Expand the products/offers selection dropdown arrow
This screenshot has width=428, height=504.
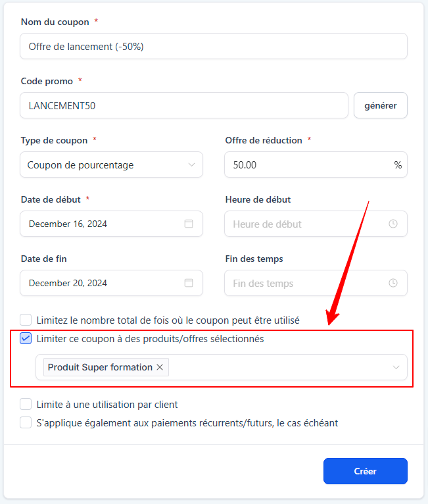(396, 367)
